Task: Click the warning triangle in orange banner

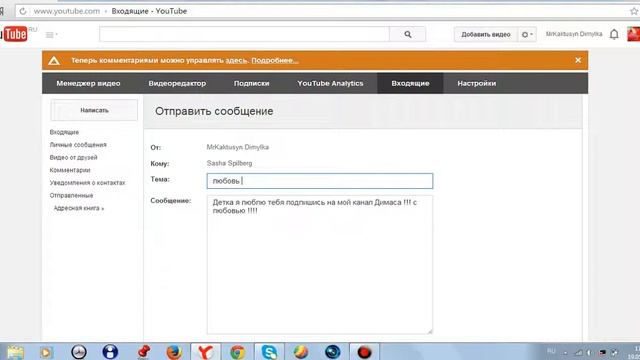Action: pos(54,61)
